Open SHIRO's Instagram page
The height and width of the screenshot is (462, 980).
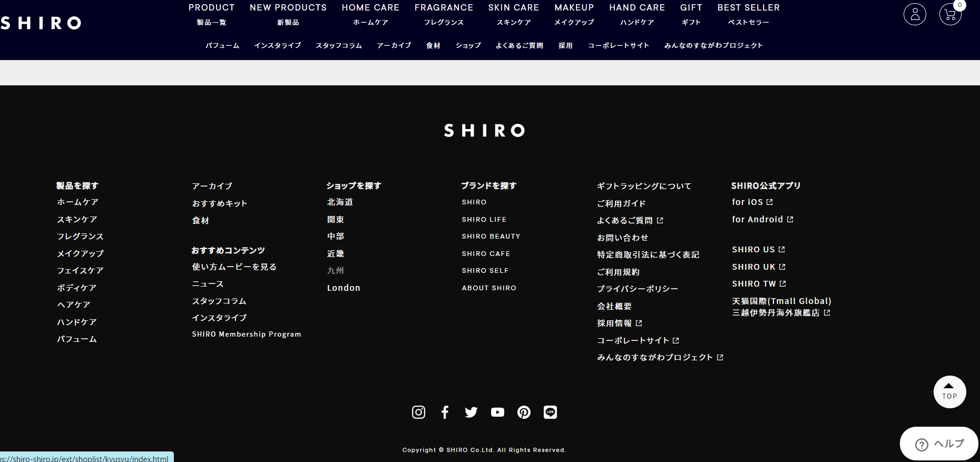click(418, 412)
